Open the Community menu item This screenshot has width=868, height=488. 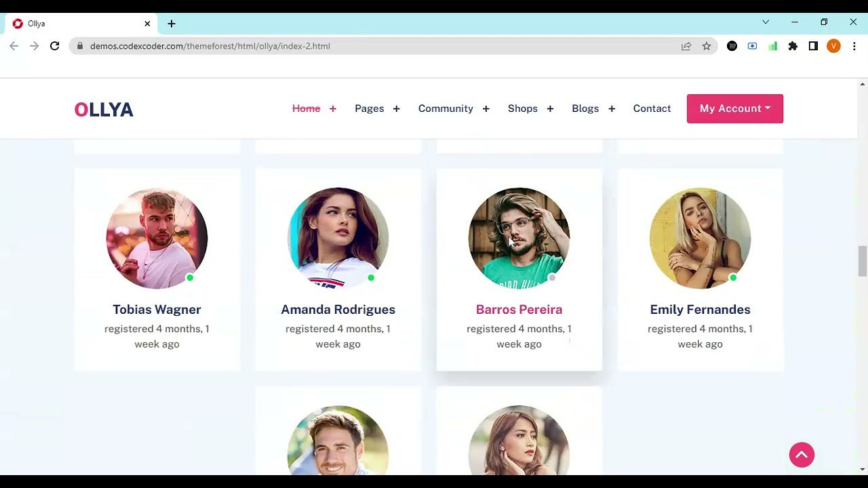pos(446,108)
